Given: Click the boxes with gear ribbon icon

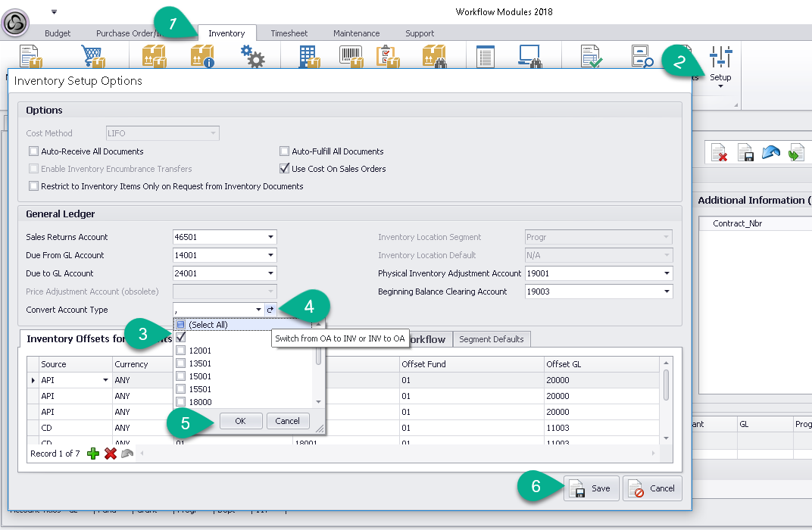Looking at the screenshot, I should [x=252, y=58].
